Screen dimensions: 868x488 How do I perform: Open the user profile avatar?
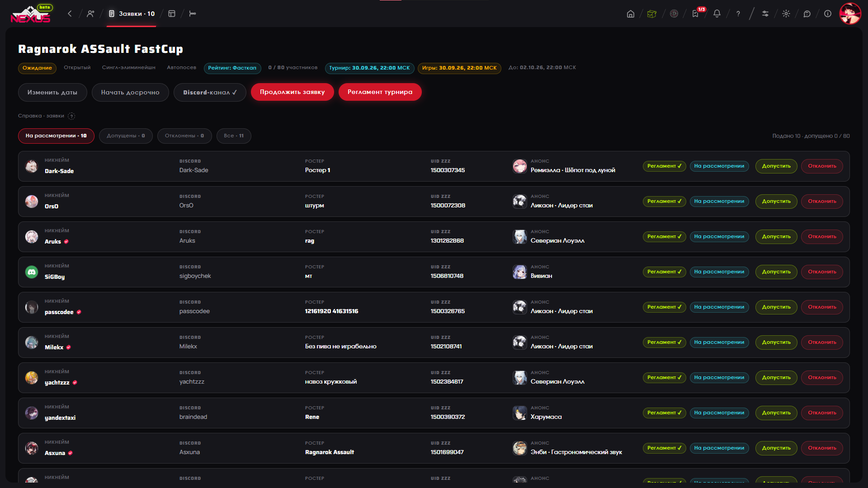[x=850, y=14]
